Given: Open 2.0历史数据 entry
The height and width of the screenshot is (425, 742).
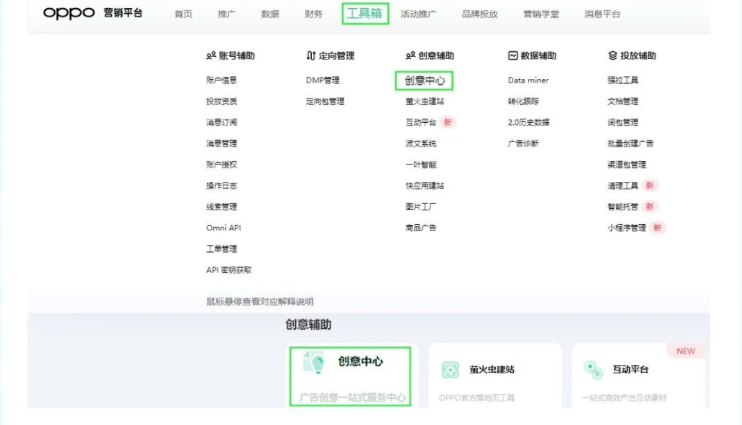Looking at the screenshot, I should tap(529, 123).
